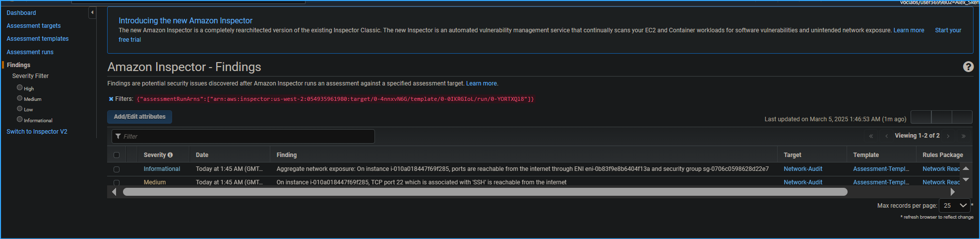Click into the findings Filter field
This screenshot has height=239, width=980.
click(243, 136)
